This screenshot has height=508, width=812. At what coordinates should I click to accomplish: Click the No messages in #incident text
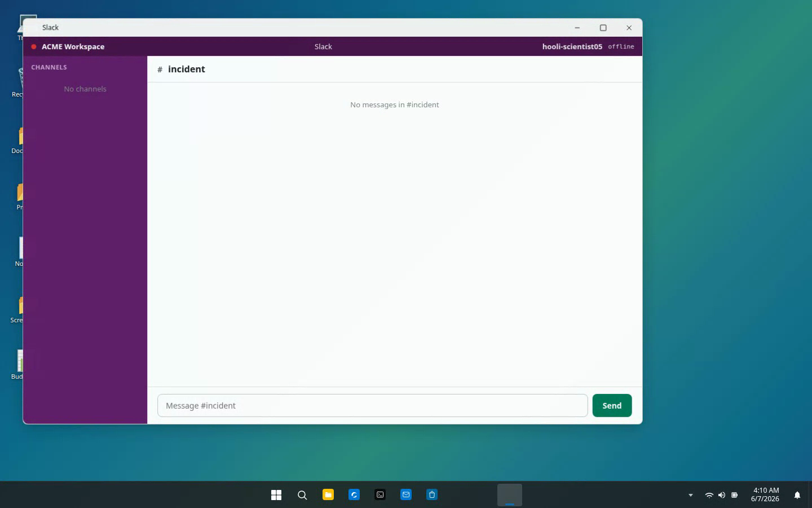click(x=395, y=104)
